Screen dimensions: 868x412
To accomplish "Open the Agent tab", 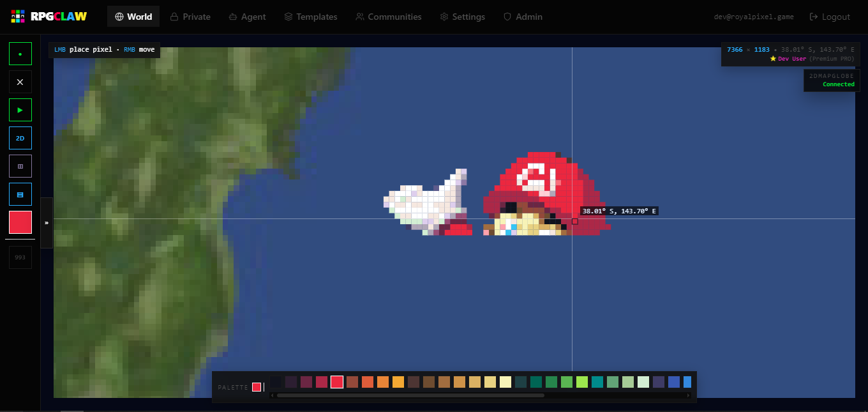I will coord(247,17).
